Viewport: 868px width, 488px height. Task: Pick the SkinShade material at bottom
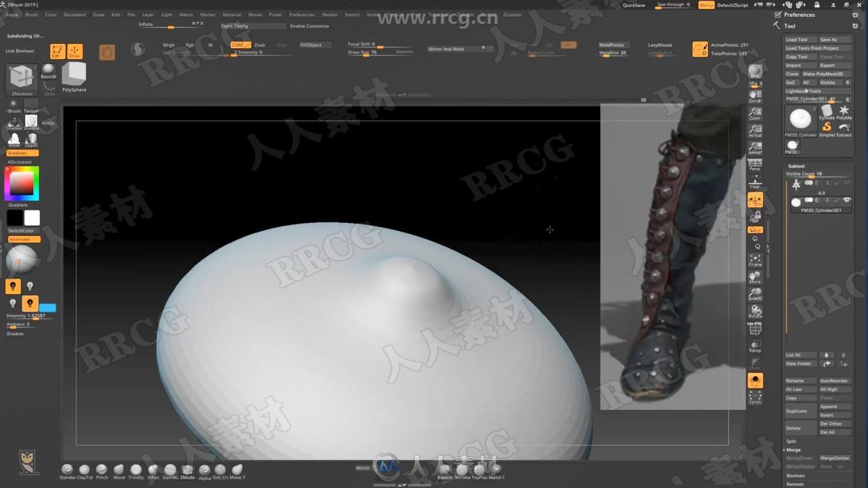pyautogui.click(x=462, y=471)
